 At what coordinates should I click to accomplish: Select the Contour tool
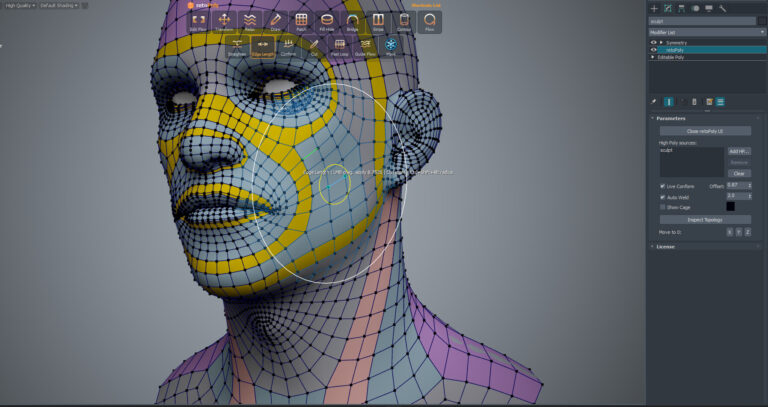point(404,22)
